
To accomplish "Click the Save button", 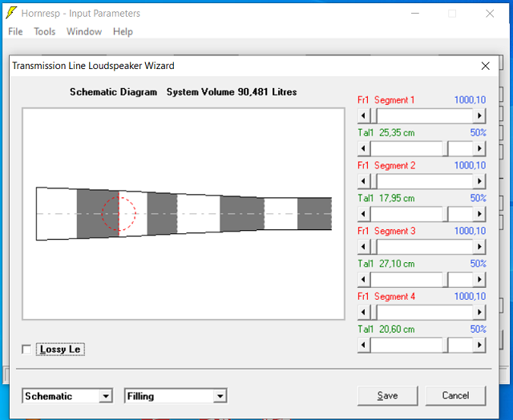I will pos(388,396).
